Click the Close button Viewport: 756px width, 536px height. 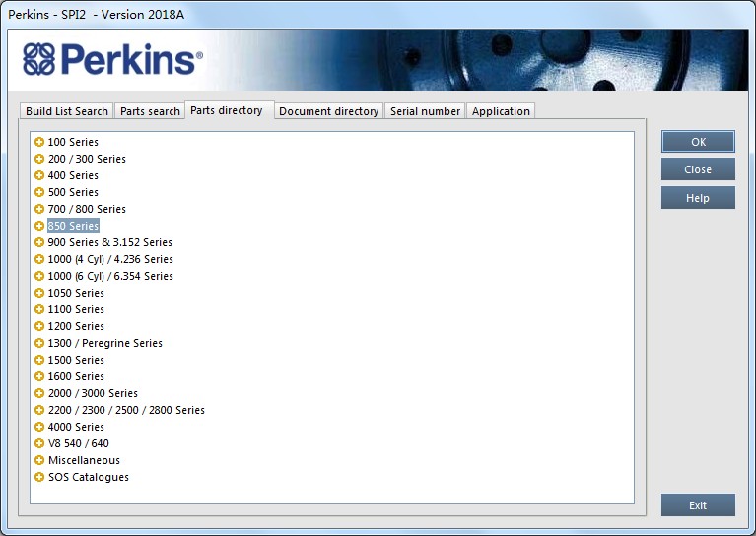coord(698,169)
